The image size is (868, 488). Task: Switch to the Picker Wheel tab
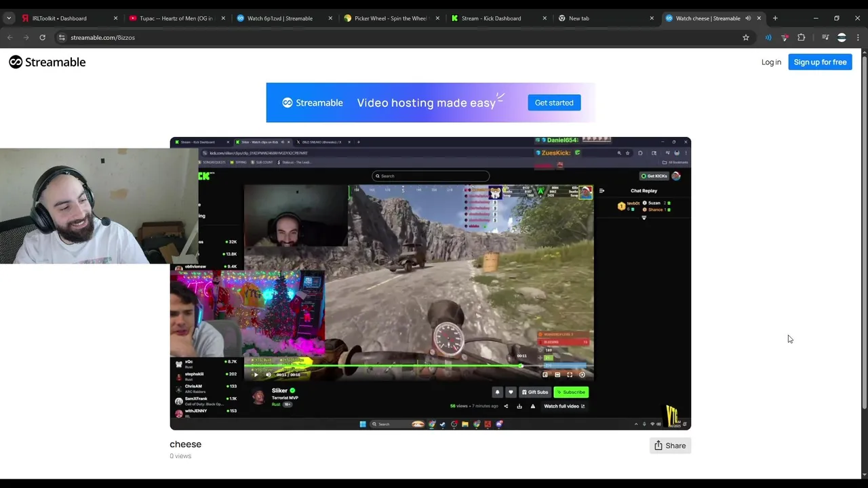[392, 18]
